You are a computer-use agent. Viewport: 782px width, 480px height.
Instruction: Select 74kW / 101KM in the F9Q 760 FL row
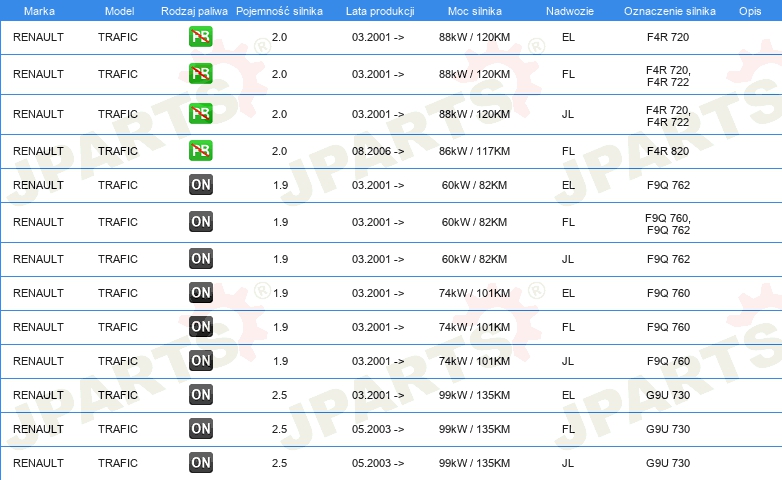[474, 327]
